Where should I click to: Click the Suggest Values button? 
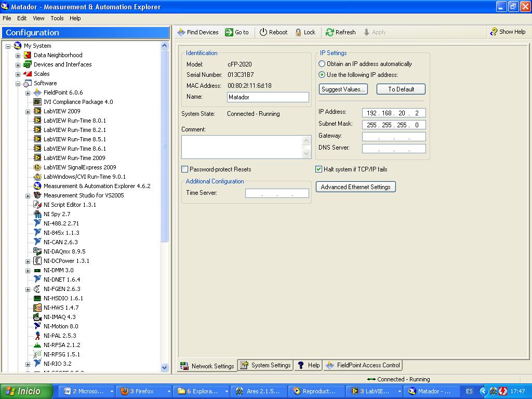pyautogui.click(x=343, y=89)
